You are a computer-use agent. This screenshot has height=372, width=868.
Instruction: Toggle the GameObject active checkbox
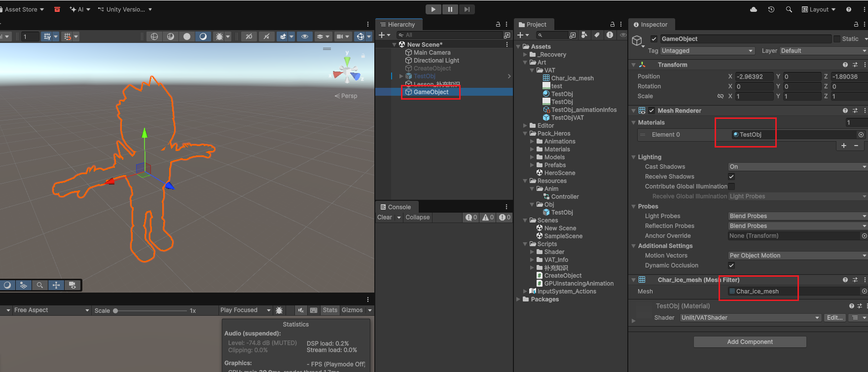pos(654,39)
